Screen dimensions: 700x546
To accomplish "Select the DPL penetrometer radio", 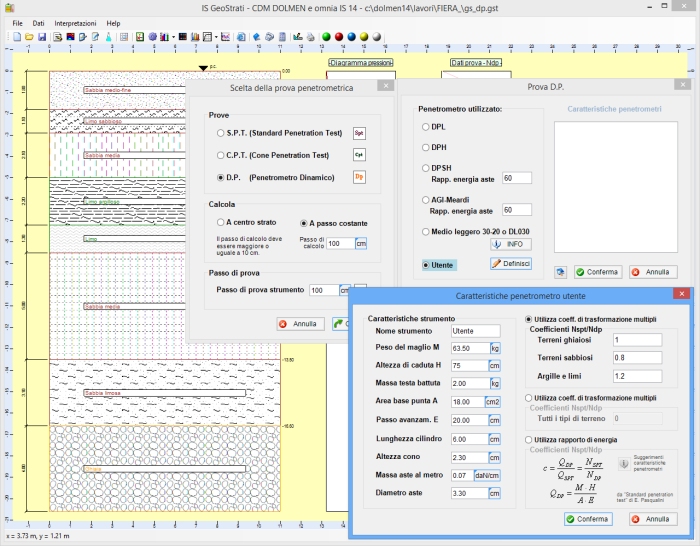I will (425, 127).
